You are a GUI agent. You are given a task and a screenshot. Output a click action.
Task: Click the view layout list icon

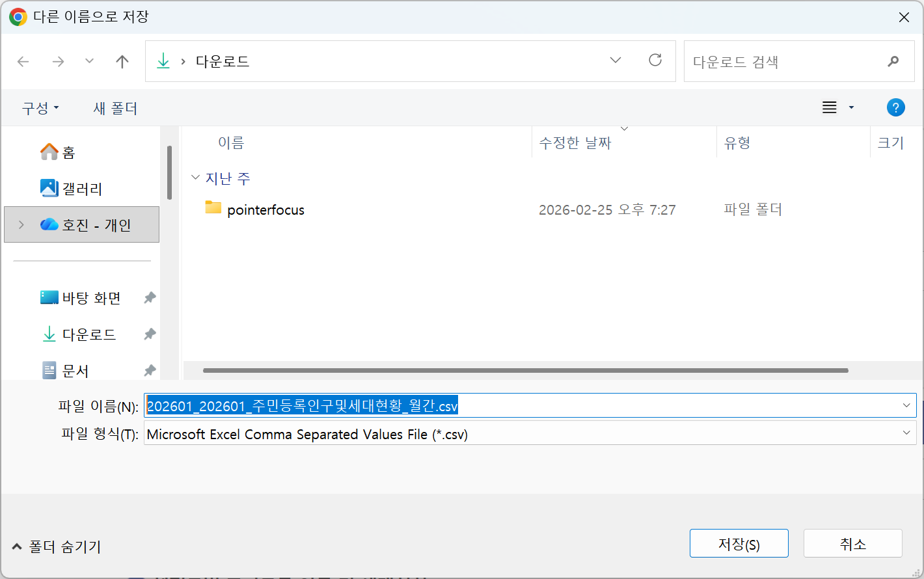[x=830, y=107]
